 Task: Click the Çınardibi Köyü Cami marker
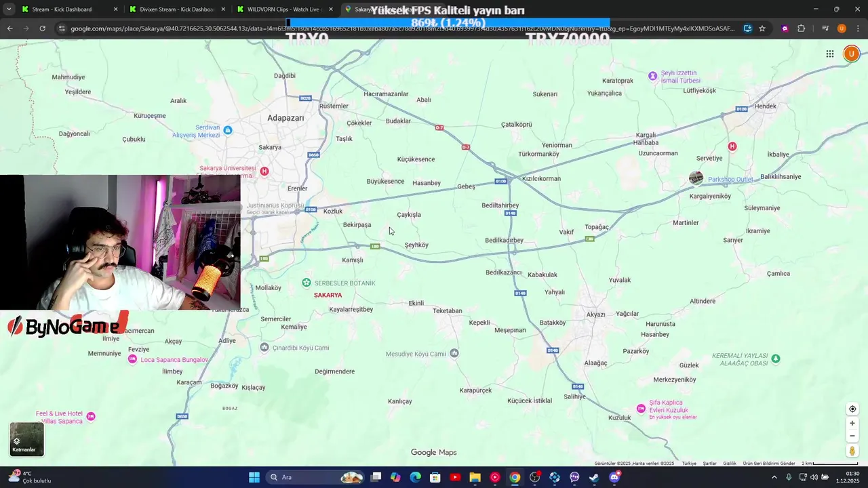click(x=264, y=348)
